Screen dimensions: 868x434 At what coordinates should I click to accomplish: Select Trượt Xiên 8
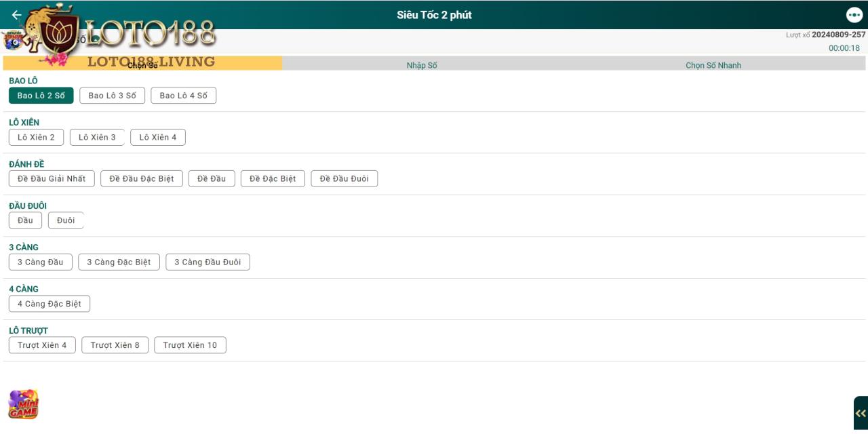tap(115, 345)
